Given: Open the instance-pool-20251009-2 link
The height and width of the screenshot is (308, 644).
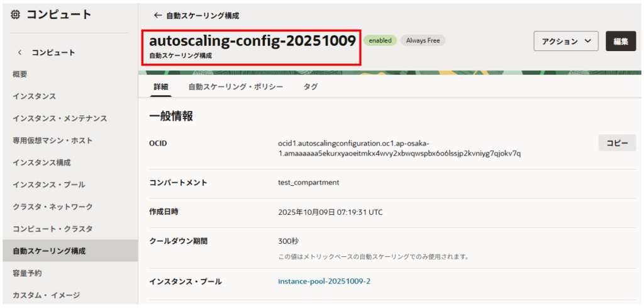Looking at the screenshot, I should (324, 281).
